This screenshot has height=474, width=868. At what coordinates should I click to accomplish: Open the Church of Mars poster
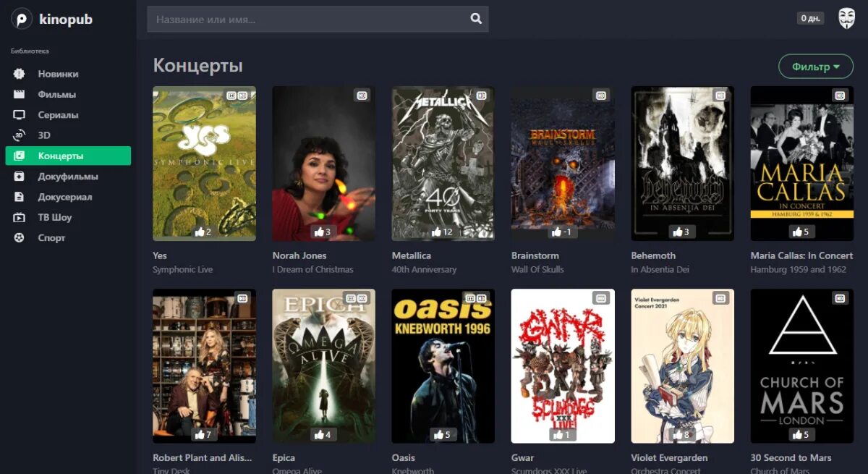(802, 366)
